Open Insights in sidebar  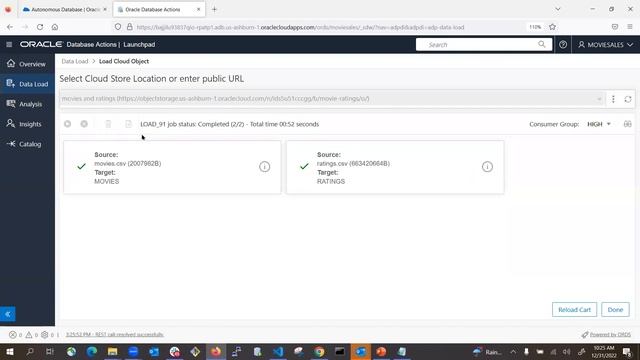(27, 124)
